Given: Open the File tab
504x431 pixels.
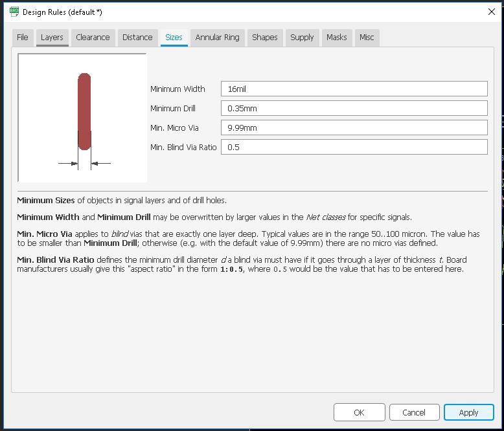Looking at the screenshot, I should (23, 38).
